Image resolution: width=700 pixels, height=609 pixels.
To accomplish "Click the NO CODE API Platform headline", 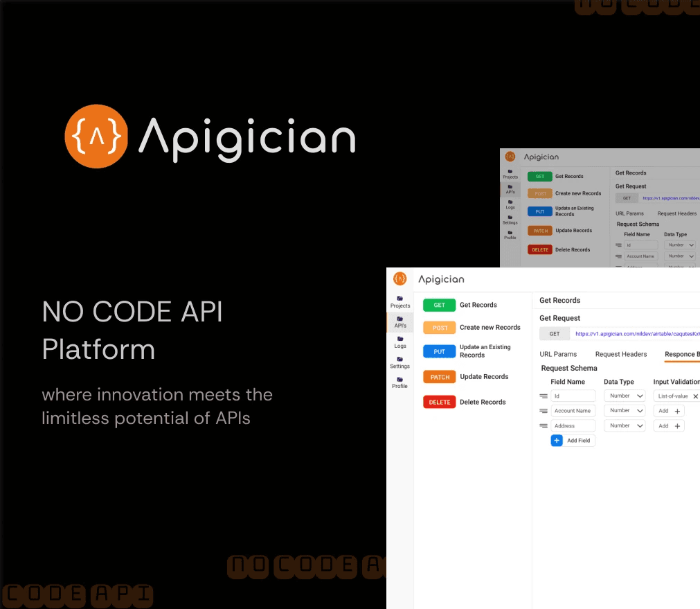I will (x=132, y=330).
